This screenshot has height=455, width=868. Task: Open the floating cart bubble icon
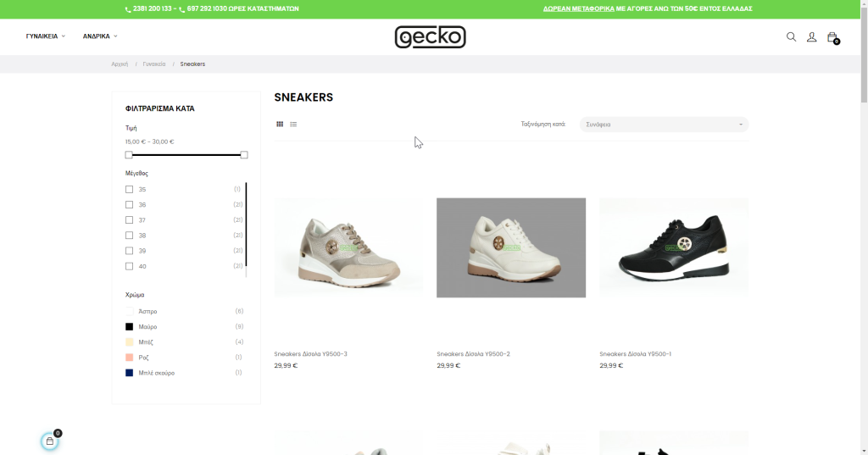50,441
